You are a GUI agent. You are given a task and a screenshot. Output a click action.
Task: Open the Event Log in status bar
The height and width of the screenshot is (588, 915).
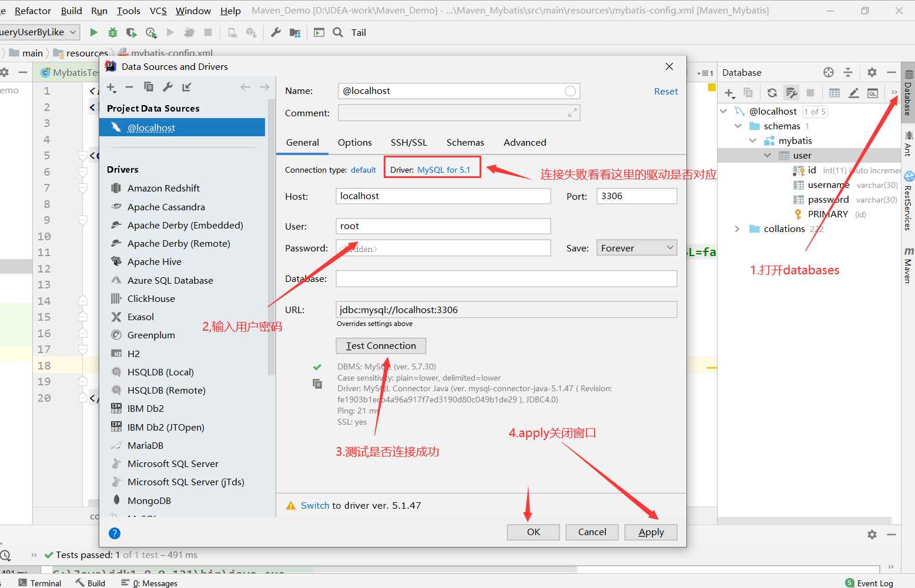pyautogui.click(x=869, y=583)
